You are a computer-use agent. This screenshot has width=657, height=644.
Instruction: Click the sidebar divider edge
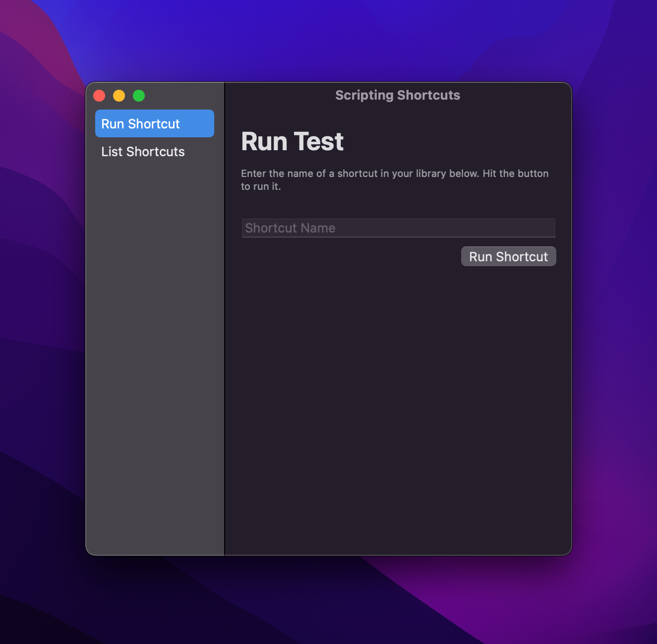click(x=224, y=317)
